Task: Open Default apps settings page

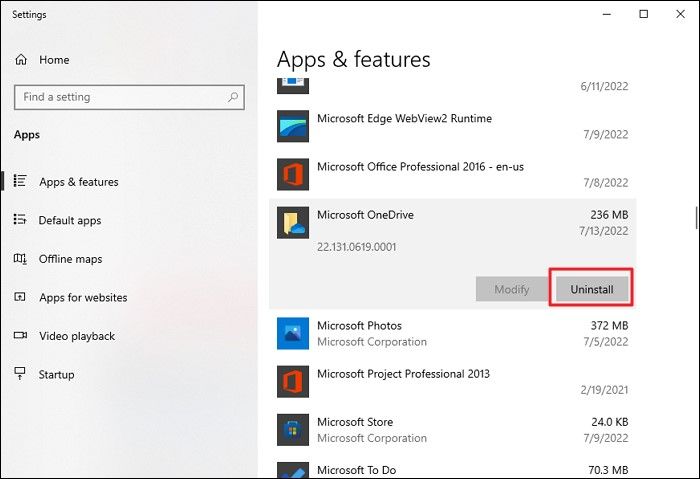Action: click(70, 220)
